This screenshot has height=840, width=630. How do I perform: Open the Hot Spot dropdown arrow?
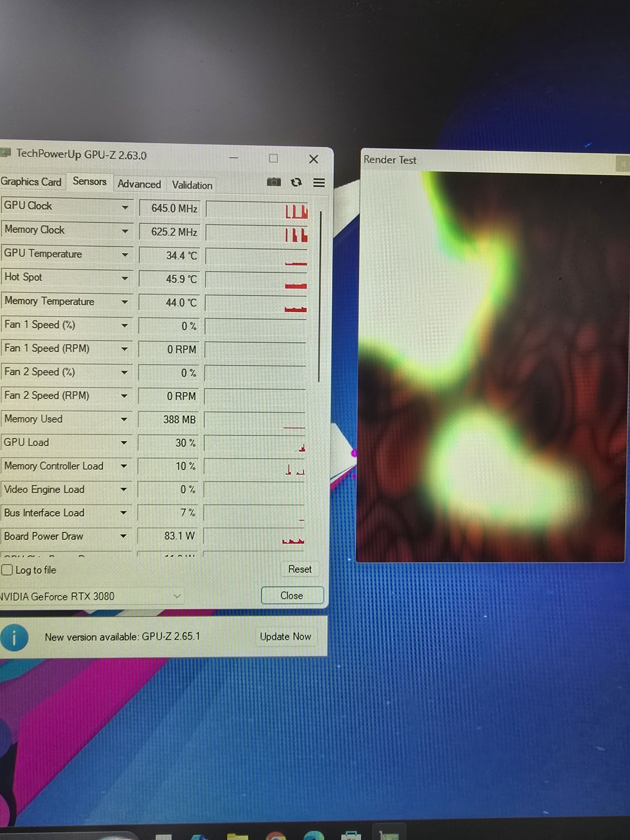(125, 278)
